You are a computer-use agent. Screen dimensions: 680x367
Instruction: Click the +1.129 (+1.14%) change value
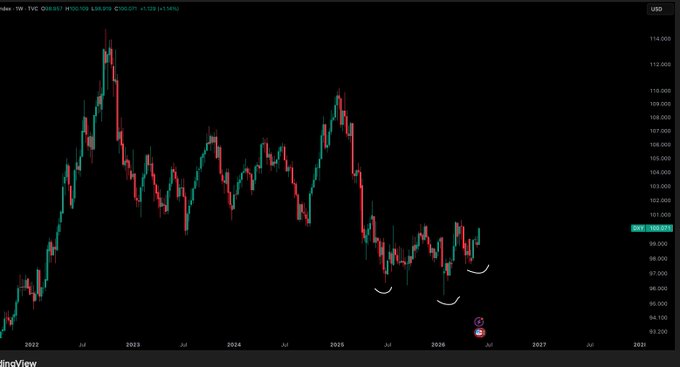(160, 9)
